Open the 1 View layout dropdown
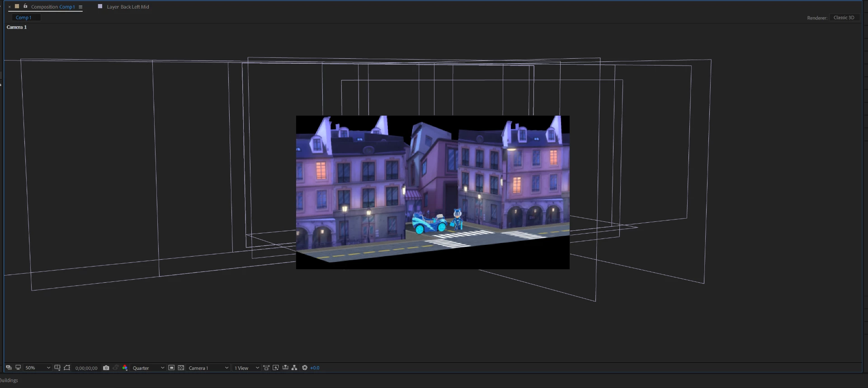The width and height of the screenshot is (868, 388). (247, 368)
